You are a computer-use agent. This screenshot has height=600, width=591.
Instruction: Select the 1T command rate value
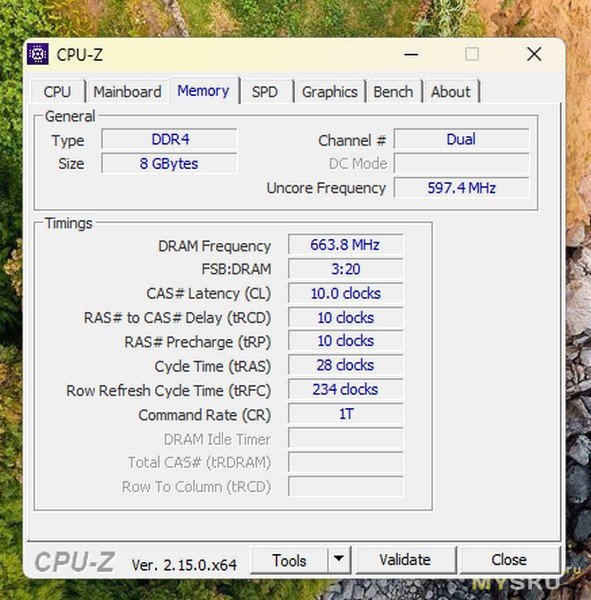pyautogui.click(x=345, y=414)
